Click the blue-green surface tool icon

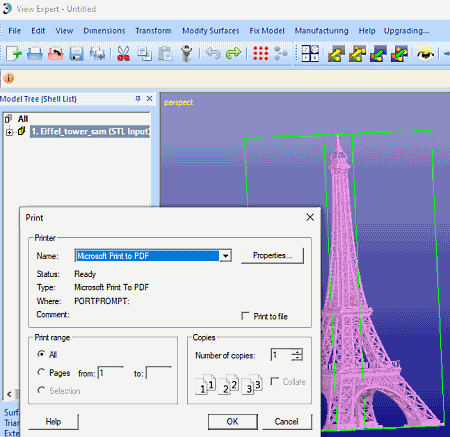378,53
